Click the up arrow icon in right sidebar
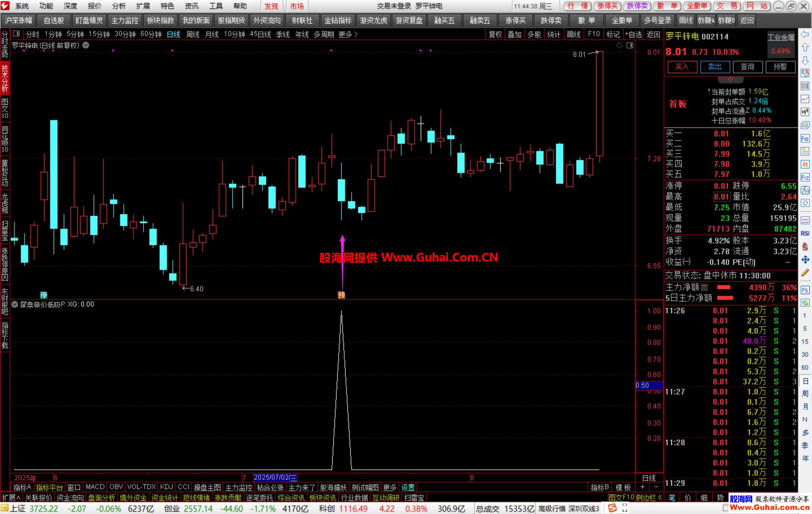 (x=805, y=47)
